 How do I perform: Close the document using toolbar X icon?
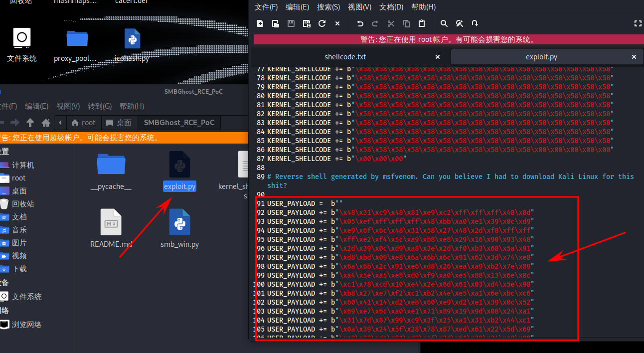[x=337, y=23]
